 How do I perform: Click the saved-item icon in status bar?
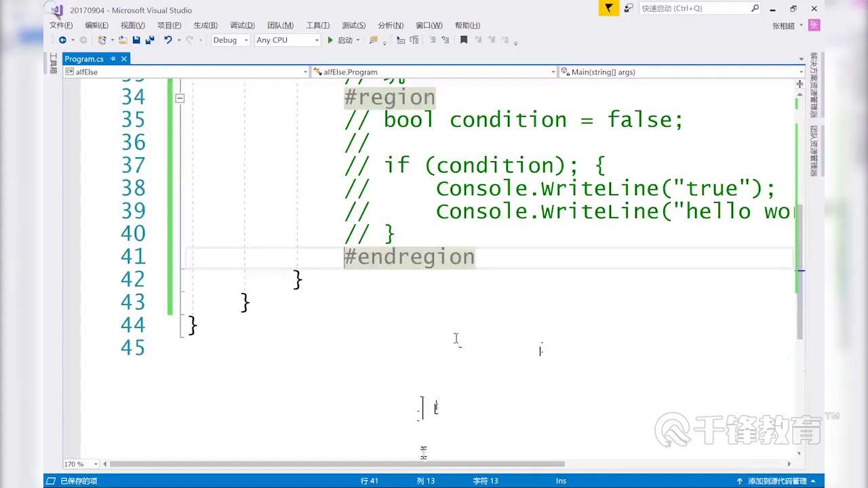50,481
